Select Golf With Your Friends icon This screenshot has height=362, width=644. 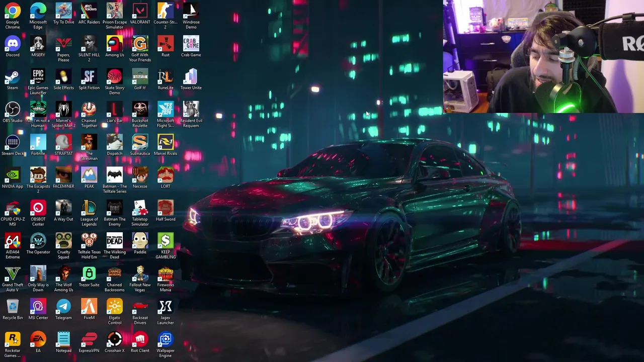140,43
